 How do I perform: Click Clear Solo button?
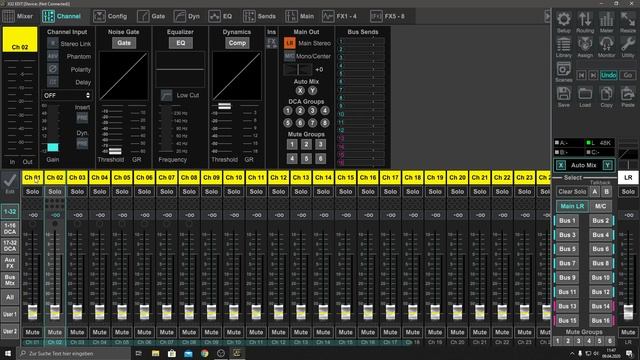coord(572,191)
